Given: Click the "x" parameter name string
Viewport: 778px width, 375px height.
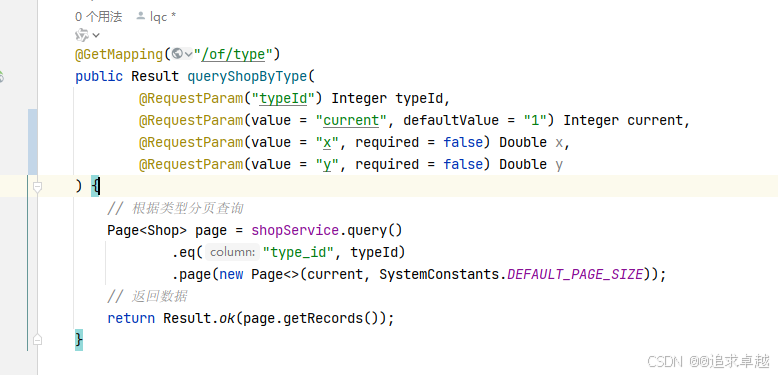Looking at the screenshot, I should click(x=327, y=142).
